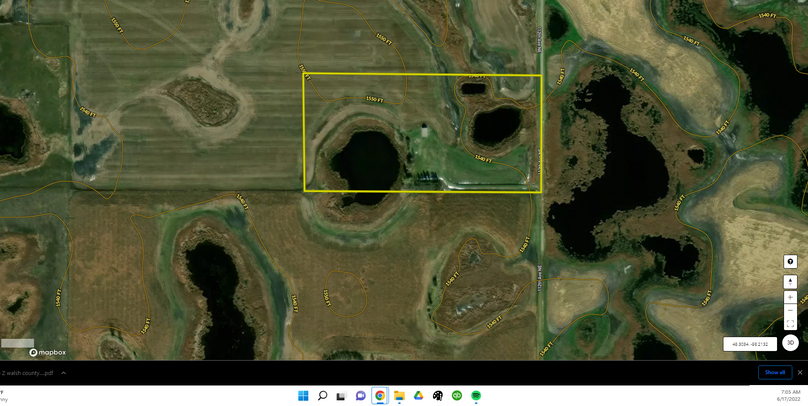
Task: Close the downloads bar
Action: (800, 372)
